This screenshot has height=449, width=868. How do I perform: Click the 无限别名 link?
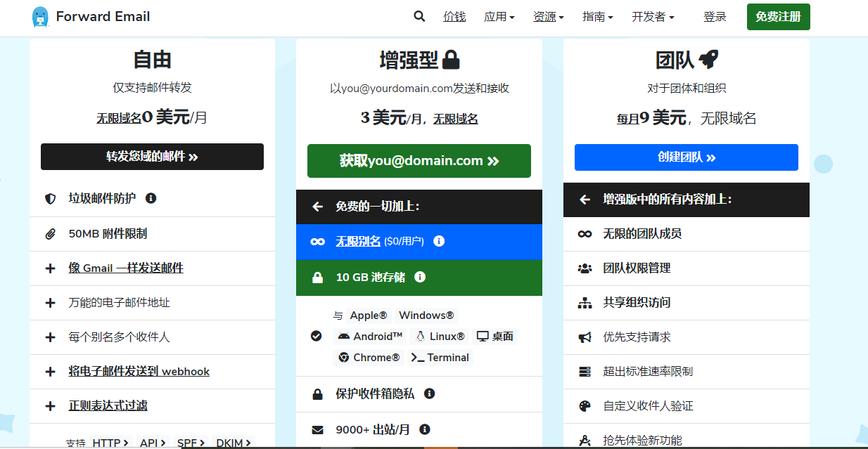point(358,241)
